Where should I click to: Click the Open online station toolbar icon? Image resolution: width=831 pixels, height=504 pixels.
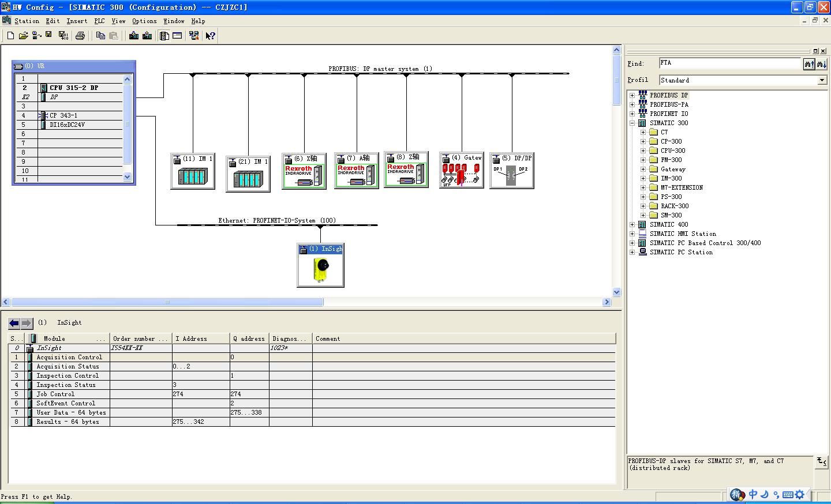(36, 36)
